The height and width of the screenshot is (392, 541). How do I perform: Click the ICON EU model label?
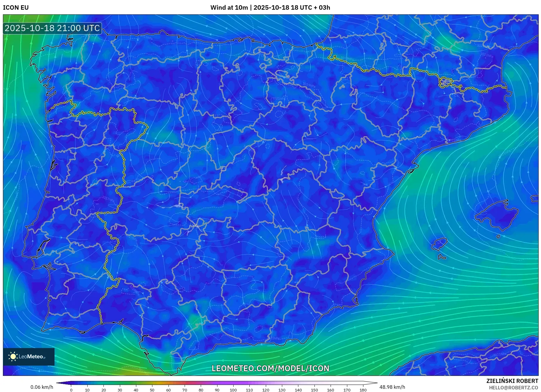pyautogui.click(x=16, y=8)
